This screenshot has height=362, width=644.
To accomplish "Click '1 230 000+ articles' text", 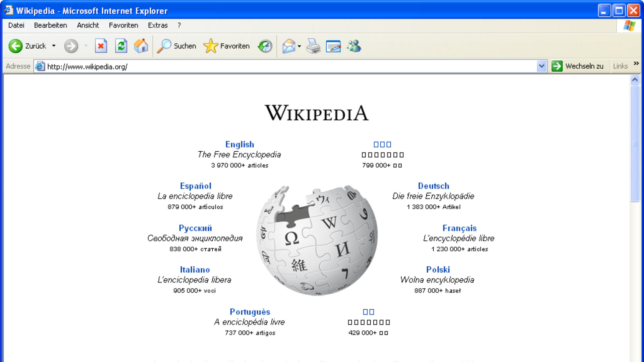I will click(x=460, y=249).
